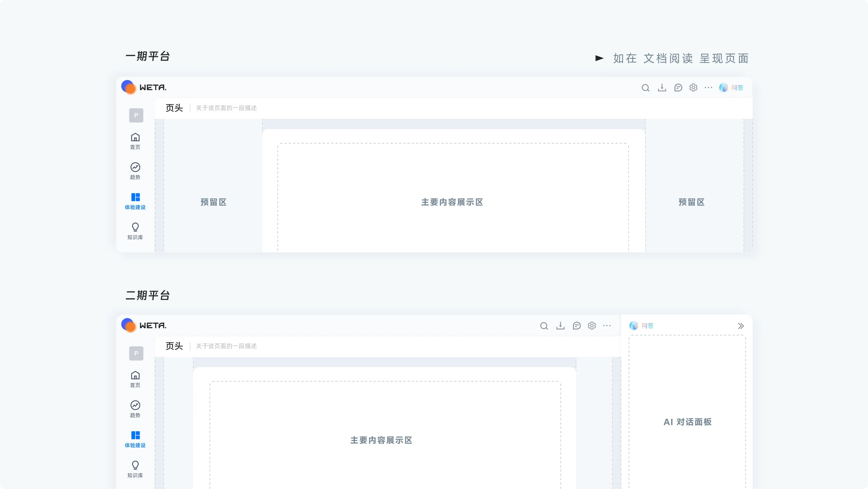Click 主要内容展示区 in 一期平台
The height and width of the screenshot is (489, 868).
[452, 202]
